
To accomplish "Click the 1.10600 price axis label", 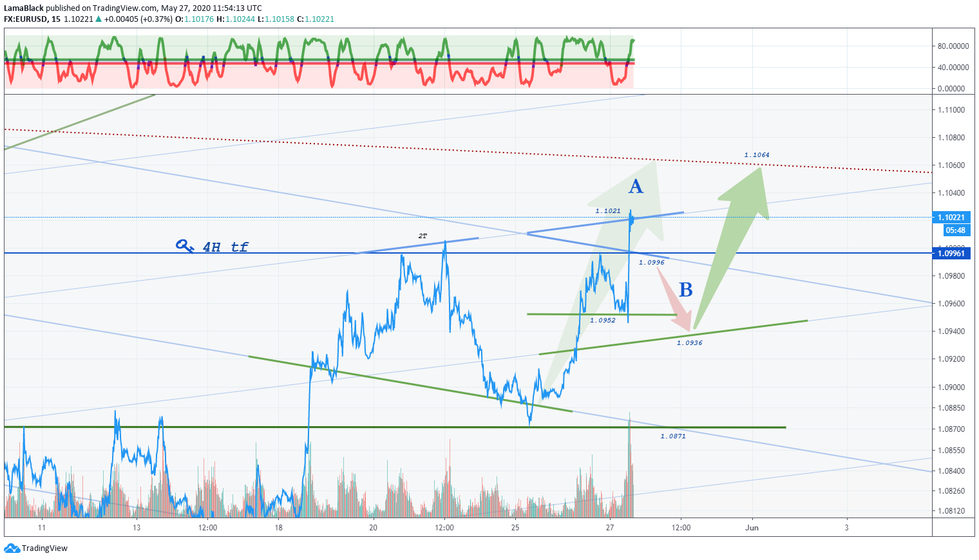I will click(951, 165).
